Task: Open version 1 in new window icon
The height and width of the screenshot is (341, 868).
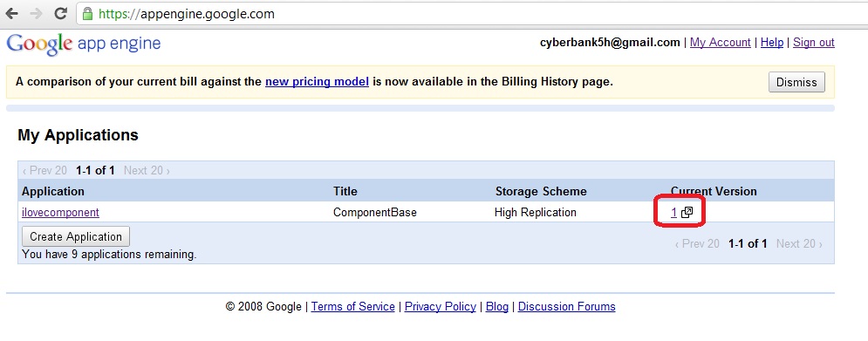Action: [687, 212]
